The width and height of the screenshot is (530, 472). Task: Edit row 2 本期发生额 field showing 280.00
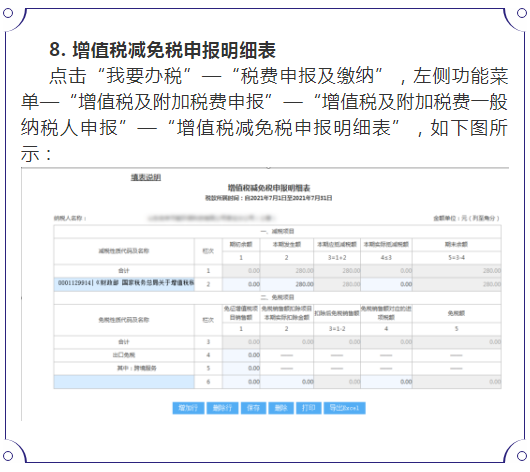coord(287,284)
